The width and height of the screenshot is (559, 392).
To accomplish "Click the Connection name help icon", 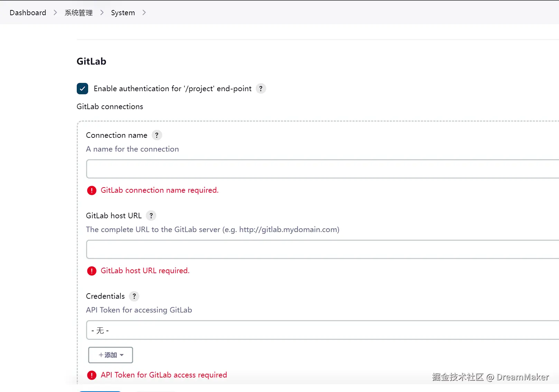I will (157, 135).
